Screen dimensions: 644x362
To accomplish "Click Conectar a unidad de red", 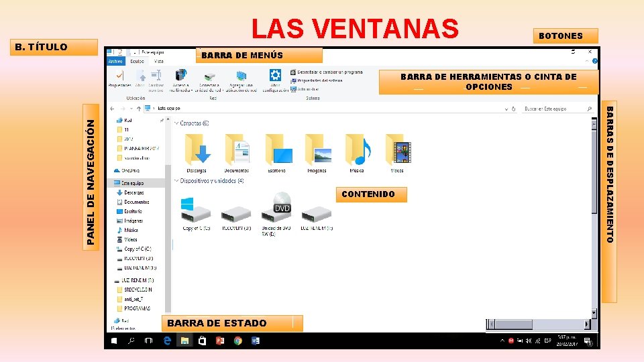I will tap(209, 82).
